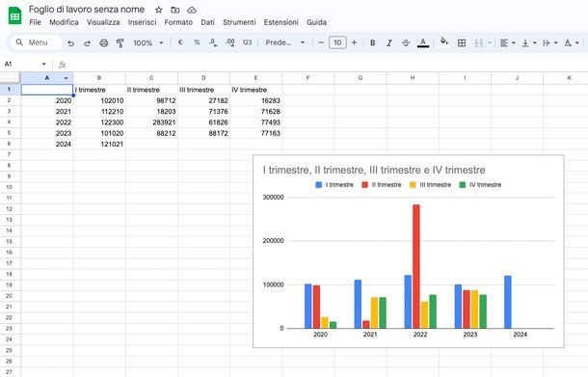Open the cell borders tool
588x377 pixels.
[462, 43]
